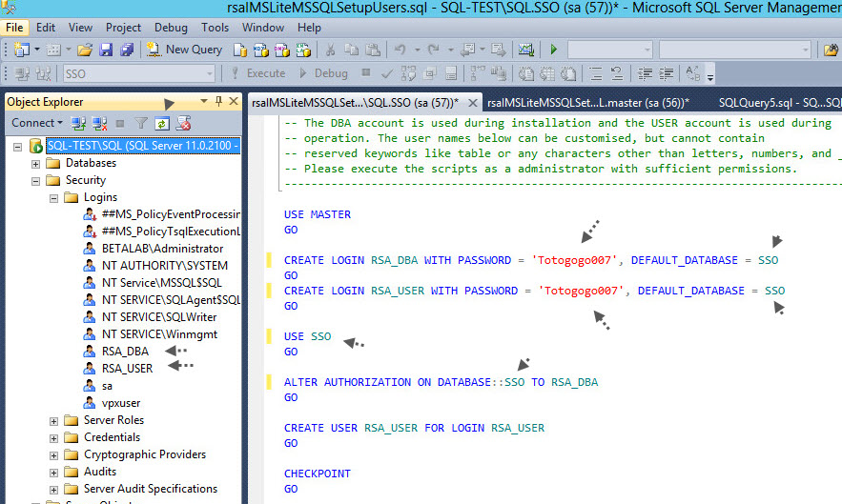
Task: Click the New Query button
Action: point(185,50)
